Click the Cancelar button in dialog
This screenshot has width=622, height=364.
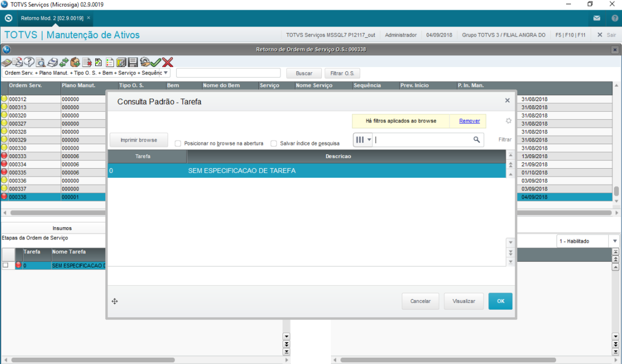tap(420, 301)
